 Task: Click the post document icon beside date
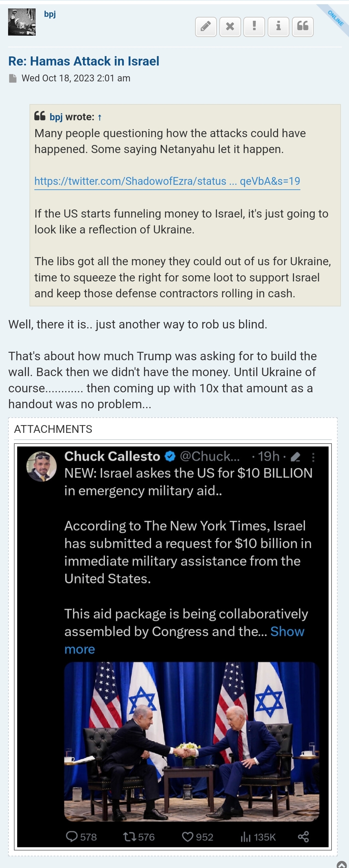pos(13,78)
